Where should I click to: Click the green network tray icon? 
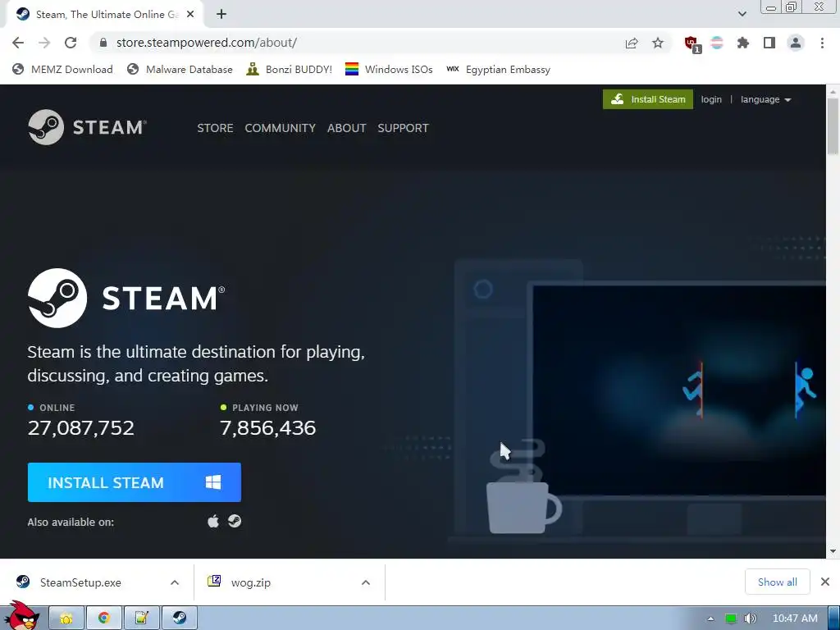pos(730,619)
